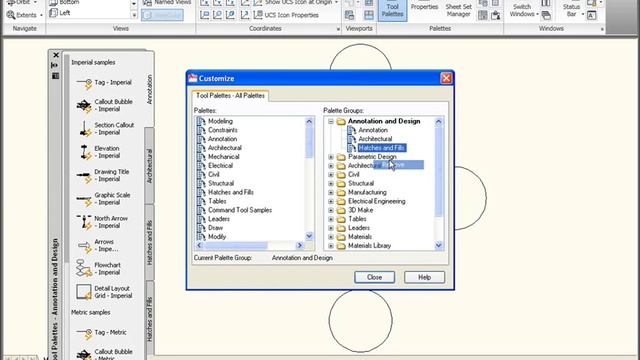This screenshot has width=640, height=360.
Task: Click the Switch Windows button
Action: point(524,10)
